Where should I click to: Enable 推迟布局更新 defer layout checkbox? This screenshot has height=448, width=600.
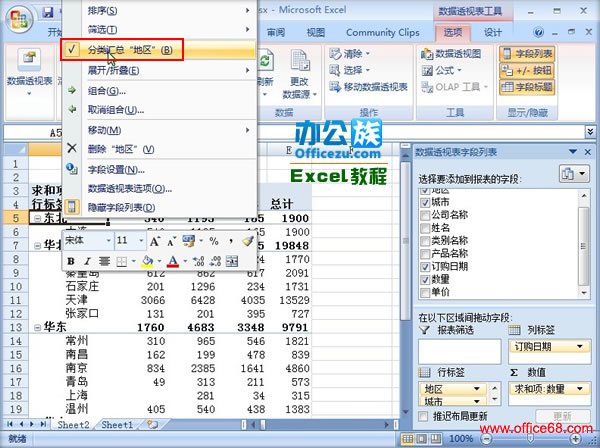(x=423, y=416)
